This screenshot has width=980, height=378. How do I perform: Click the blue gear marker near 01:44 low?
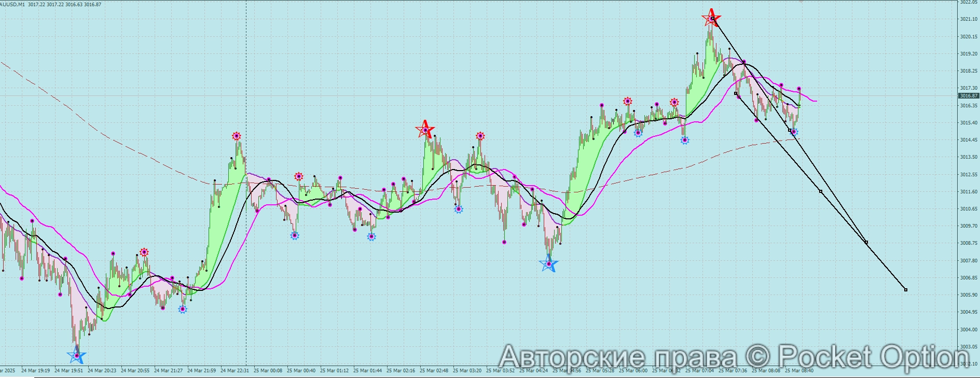pyautogui.click(x=371, y=236)
